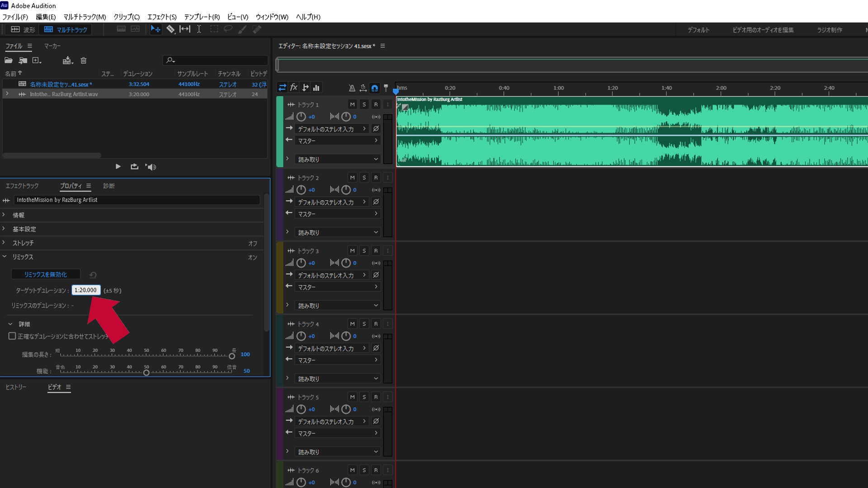Screen dimensions: 868x488
Task: Arm Track 1 for record
Action: point(376,104)
